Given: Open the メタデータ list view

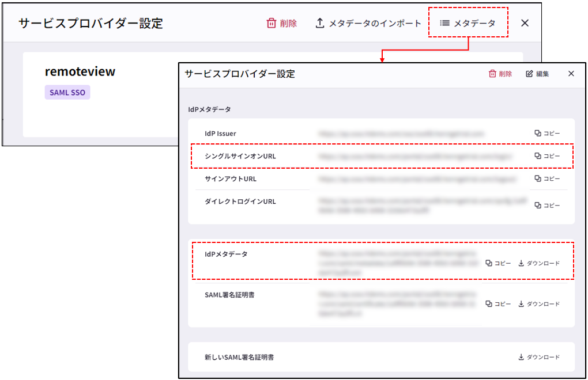Looking at the screenshot, I should (468, 24).
